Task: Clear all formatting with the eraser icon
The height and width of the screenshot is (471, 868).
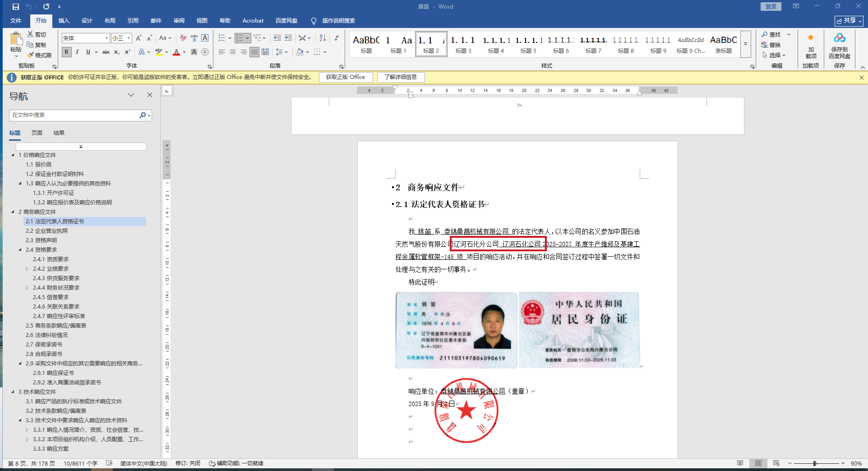Action: (x=183, y=38)
